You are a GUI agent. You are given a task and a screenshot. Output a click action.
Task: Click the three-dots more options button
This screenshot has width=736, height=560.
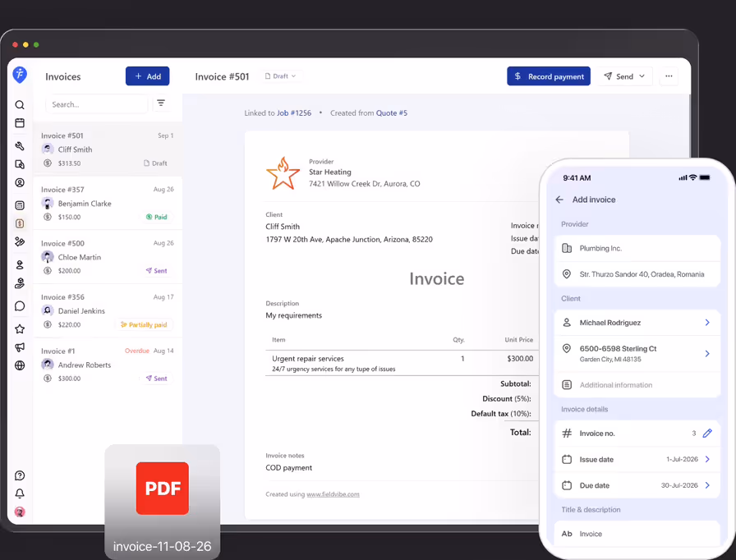[669, 76]
